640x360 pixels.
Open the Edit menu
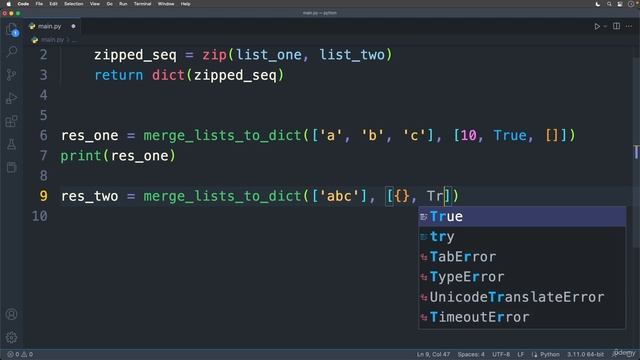pos(53,4)
